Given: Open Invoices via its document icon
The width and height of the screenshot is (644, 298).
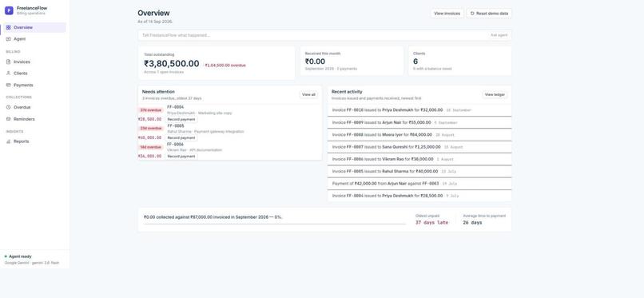Looking at the screenshot, I should point(9,62).
